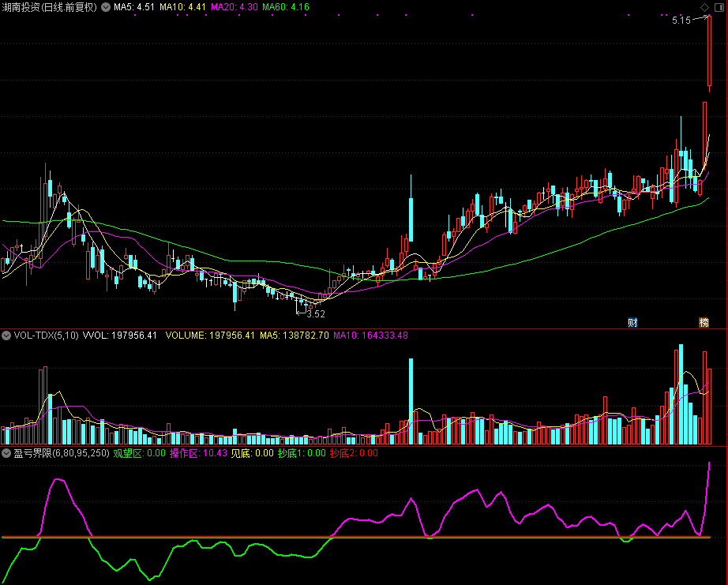The image size is (728, 585).
Task: Click the yellow VOLUME: 197956.41 label
Action: tap(210, 336)
